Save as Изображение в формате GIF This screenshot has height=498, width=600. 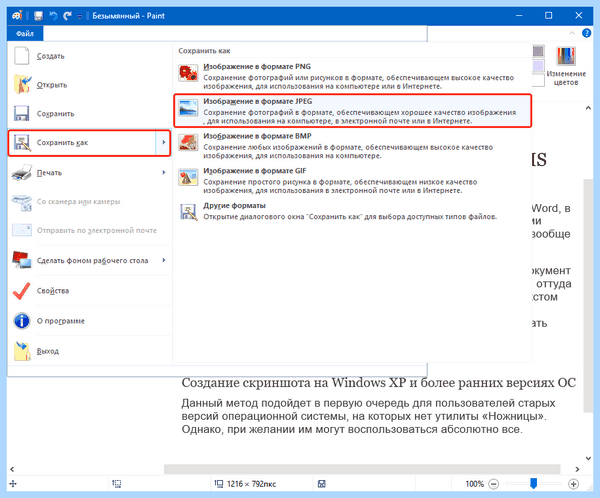[352, 180]
